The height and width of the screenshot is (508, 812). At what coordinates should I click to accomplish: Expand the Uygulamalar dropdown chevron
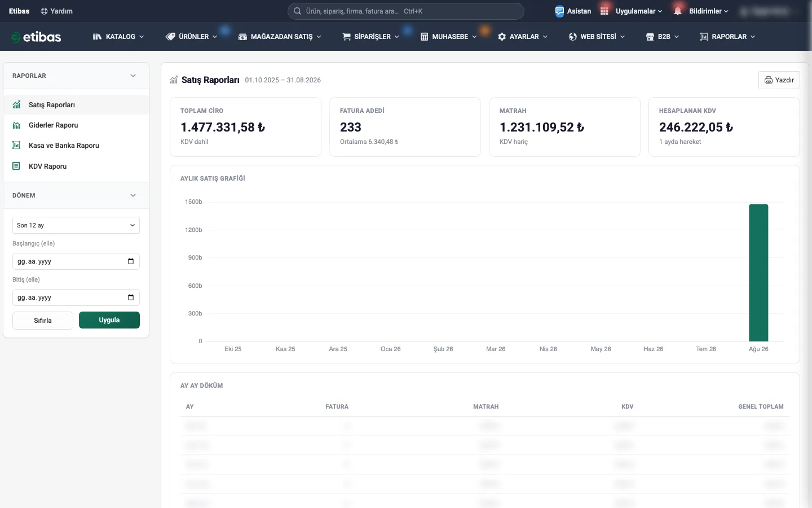pos(660,11)
